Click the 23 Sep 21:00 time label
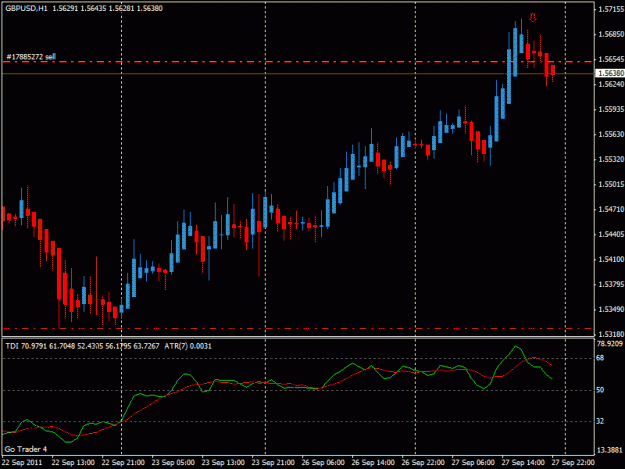The image size is (625, 469). click(273, 463)
